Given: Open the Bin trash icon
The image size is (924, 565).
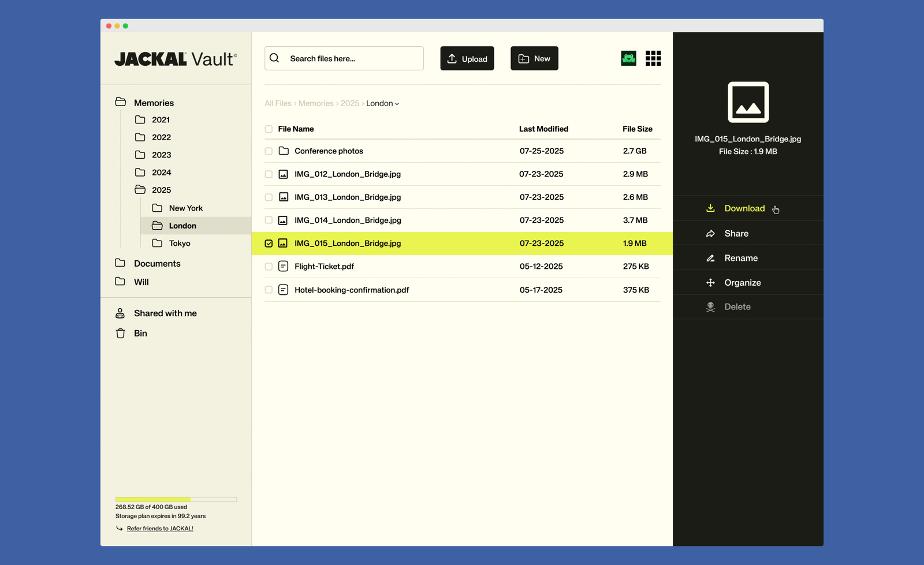Looking at the screenshot, I should pos(121,334).
